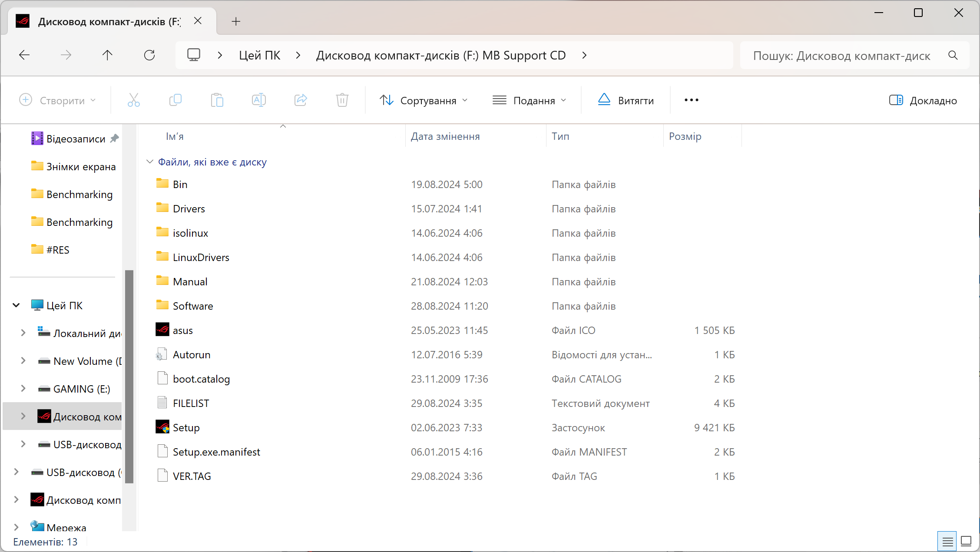
Task: Open the Setup application
Action: coord(185,427)
